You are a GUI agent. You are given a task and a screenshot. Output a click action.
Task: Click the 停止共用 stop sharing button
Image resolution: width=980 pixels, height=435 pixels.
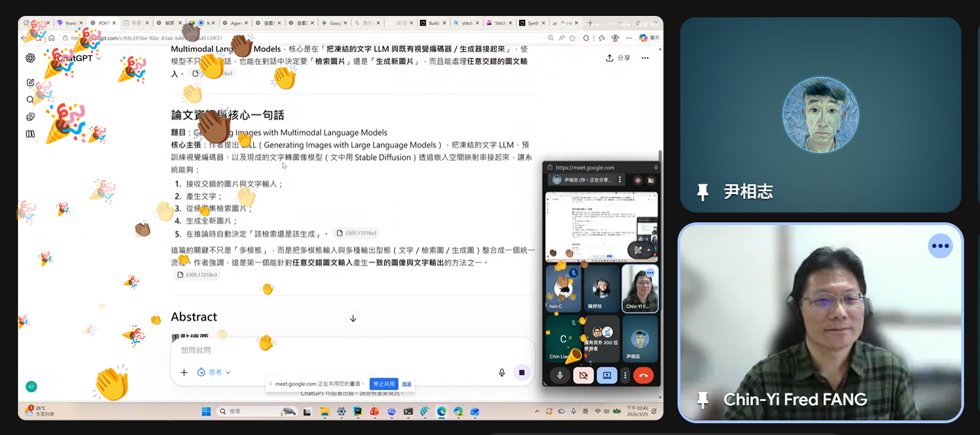coord(383,384)
